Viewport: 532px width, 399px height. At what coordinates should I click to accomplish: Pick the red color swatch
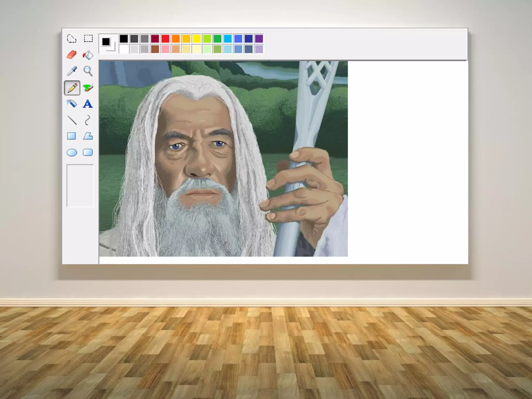pos(165,39)
